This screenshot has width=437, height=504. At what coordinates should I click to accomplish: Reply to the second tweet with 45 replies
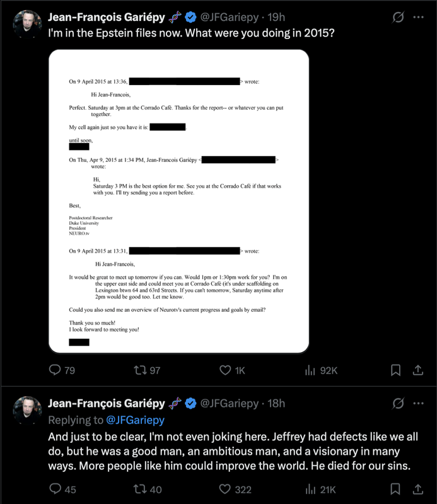pos(55,489)
